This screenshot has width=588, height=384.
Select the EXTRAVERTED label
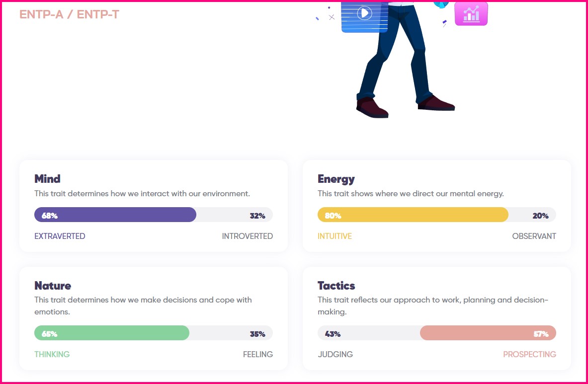point(60,236)
